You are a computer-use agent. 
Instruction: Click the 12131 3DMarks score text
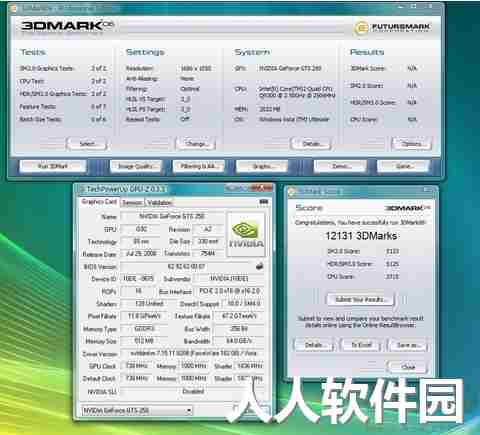pos(361,236)
